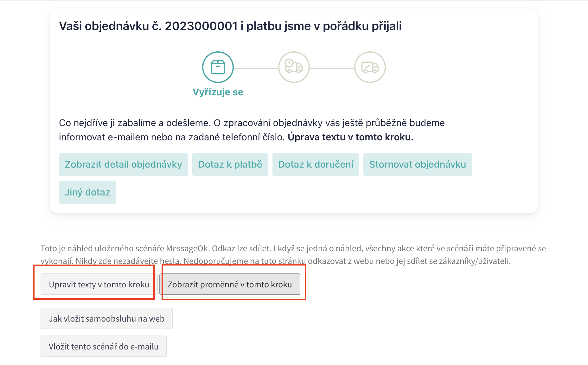Show variables via 'Zobrazit proměnné v tomto kroku'
The width and height of the screenshot is (588, 365).
[x=230, y=285]
